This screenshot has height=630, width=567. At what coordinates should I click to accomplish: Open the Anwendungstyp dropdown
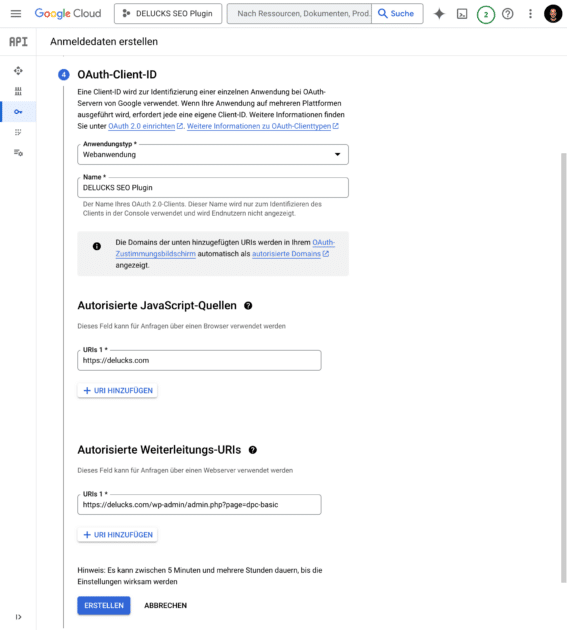[213, 154]
